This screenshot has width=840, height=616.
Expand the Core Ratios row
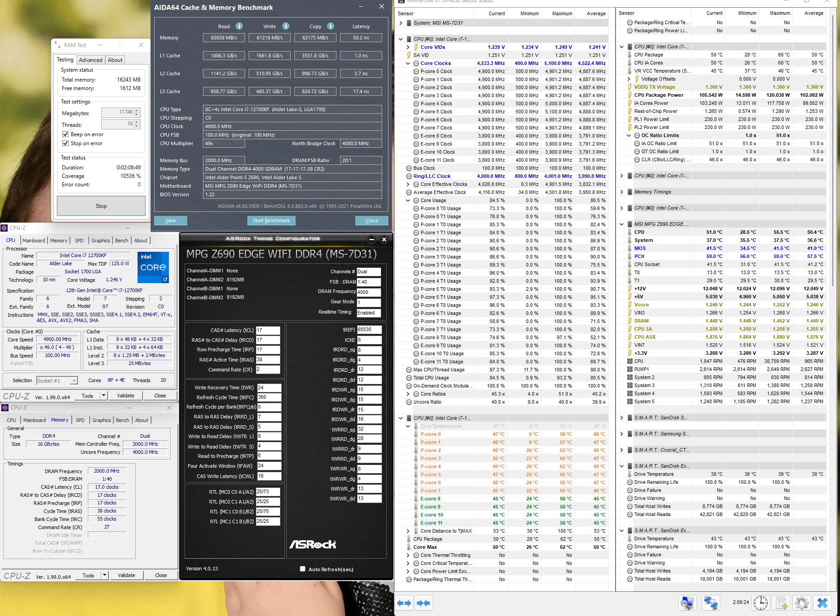[x=408, y=394]
